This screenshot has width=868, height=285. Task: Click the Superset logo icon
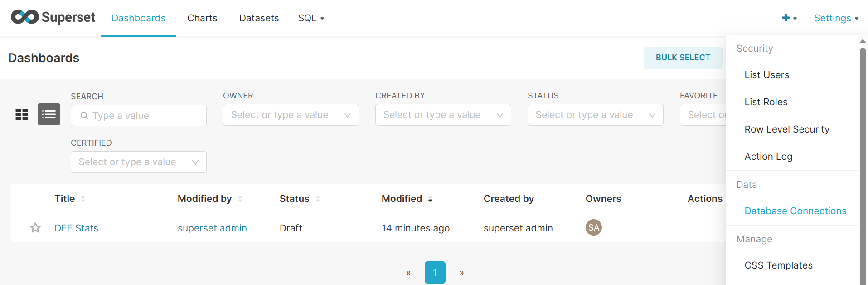tap(25, 17)
